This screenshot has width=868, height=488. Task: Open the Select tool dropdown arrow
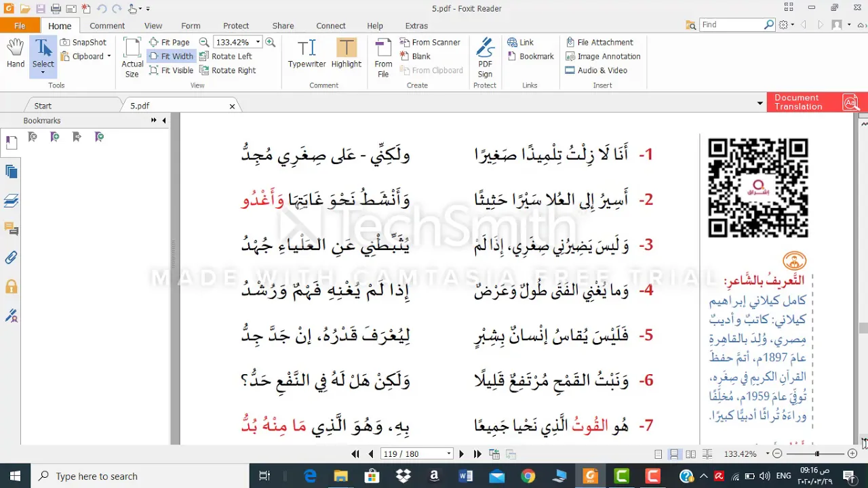43,73
